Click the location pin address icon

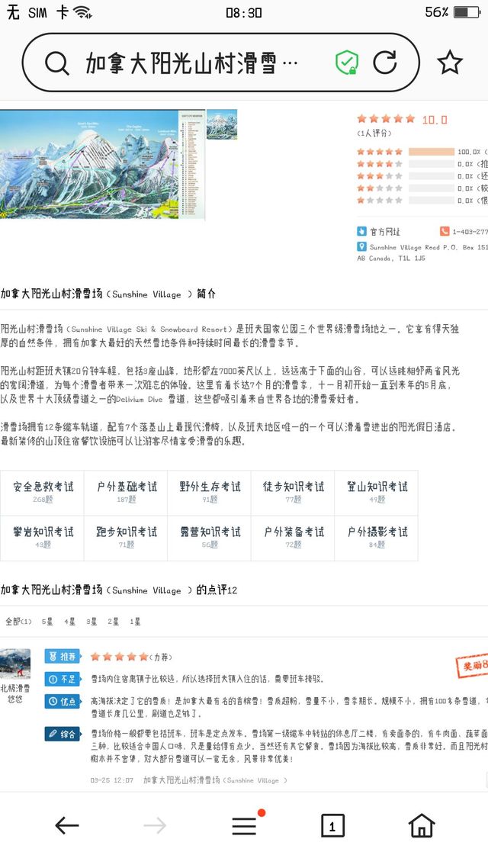[362, 247]
